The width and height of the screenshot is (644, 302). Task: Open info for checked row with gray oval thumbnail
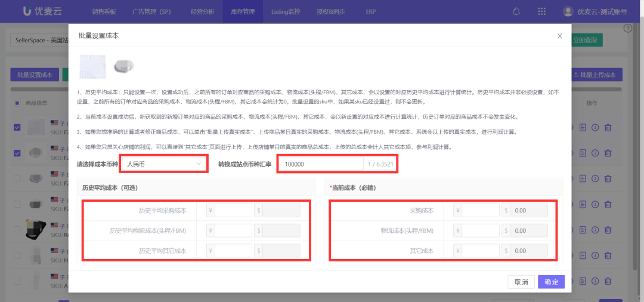tap(595, 153)
